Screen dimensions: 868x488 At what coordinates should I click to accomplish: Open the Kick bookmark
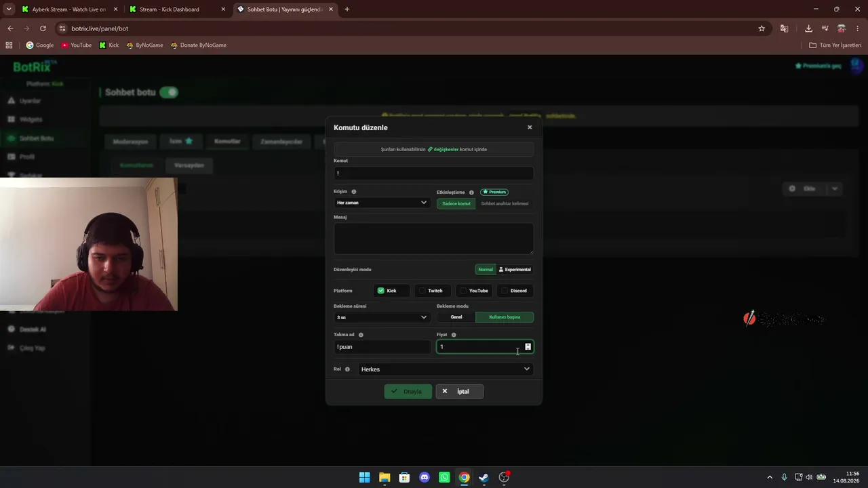(108, 45)
